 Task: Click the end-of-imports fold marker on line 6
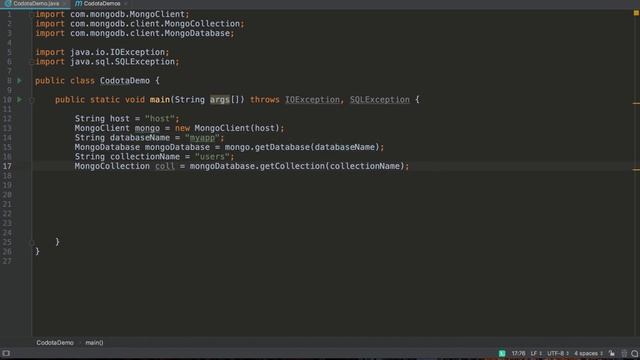point(32,62)
